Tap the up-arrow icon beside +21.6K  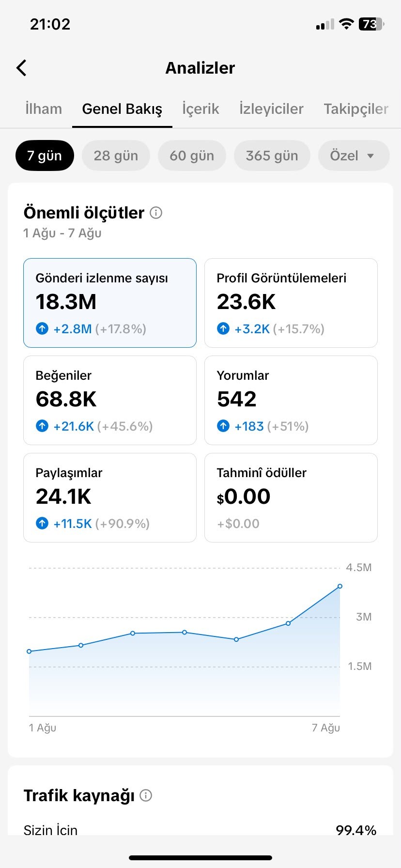tap(42, 426)
